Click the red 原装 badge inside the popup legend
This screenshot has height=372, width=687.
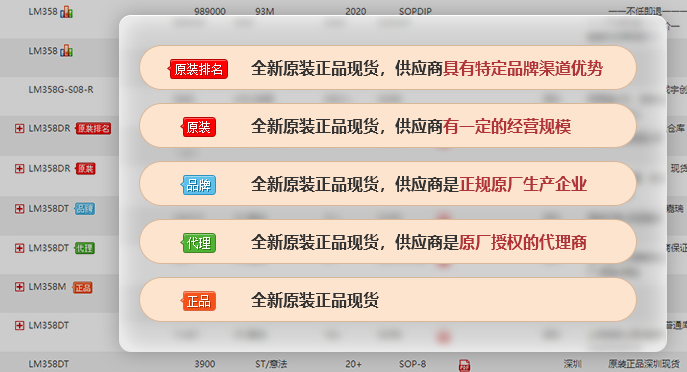pos(198,127)
